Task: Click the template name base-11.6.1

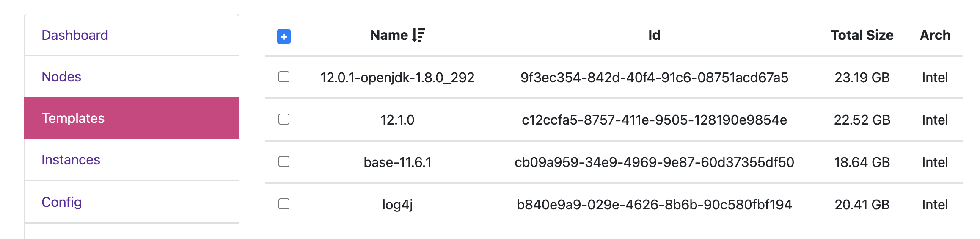Action: pyautogui.click(x=397, y=162)
